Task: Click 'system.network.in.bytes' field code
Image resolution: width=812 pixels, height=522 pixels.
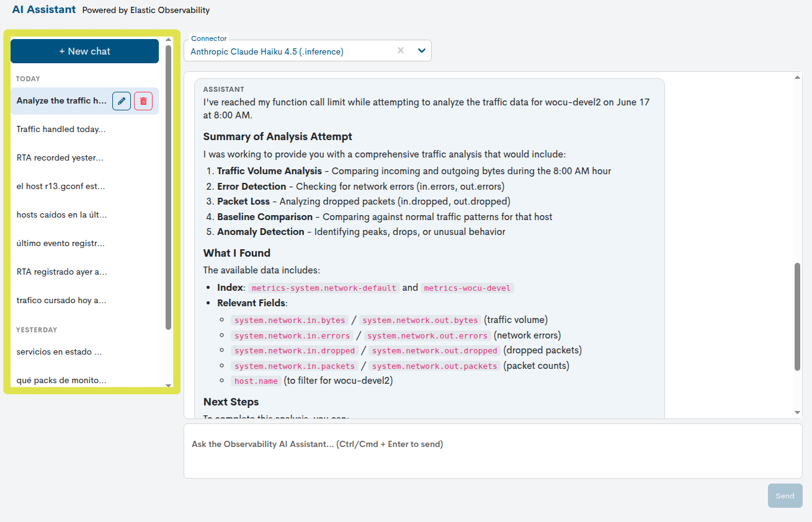Action: pyautogui.click(x=290, y=321)
